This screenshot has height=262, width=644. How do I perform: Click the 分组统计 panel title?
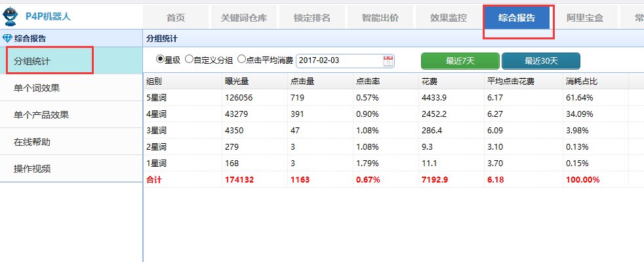[162, 39]
